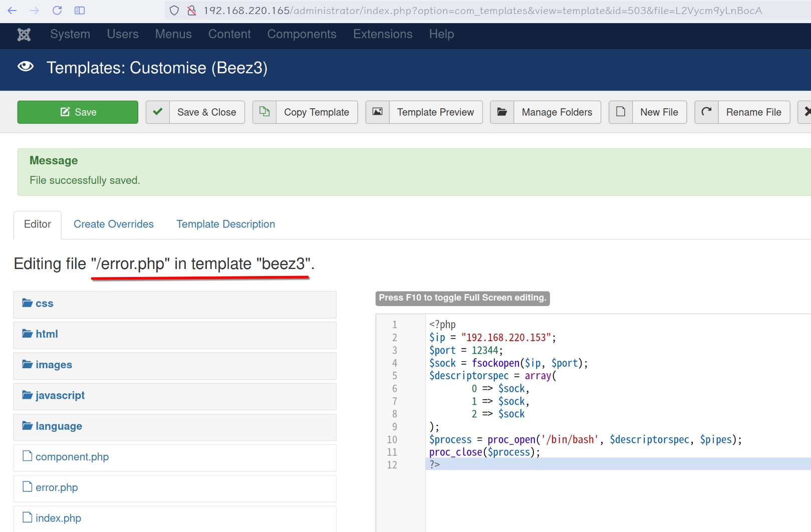Click the Copy Template icon
The image size is (811, 532).
point(264,112)
